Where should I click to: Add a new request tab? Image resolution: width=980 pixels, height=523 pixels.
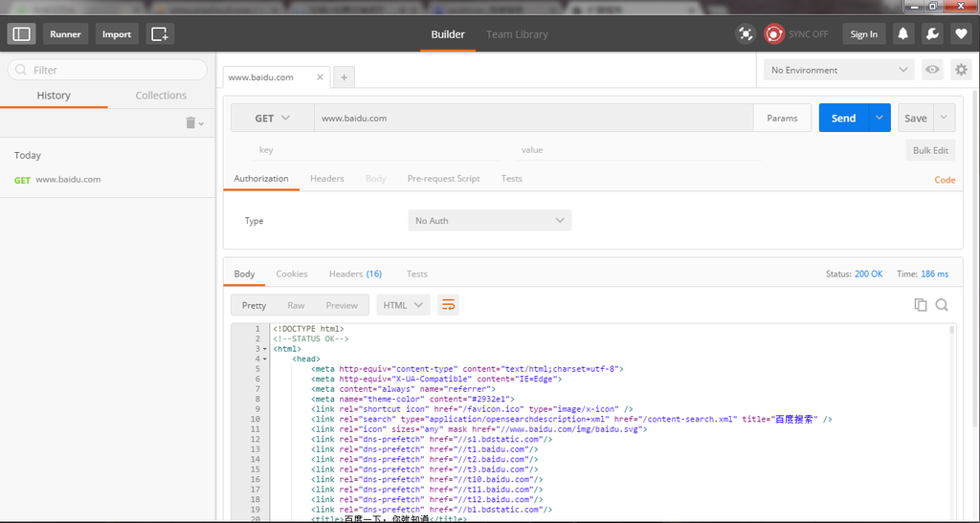click(x=344, y=77)
